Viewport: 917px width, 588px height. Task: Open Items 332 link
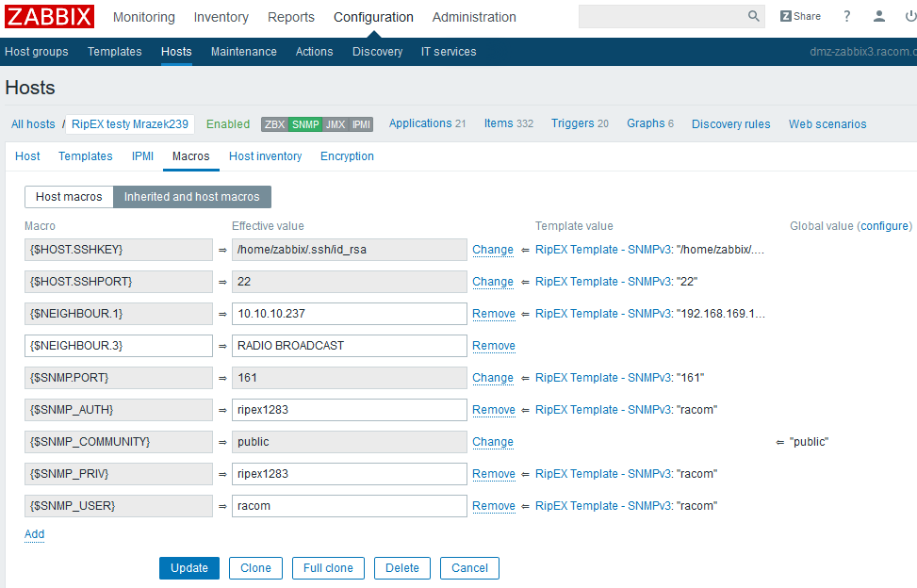coord(509,123)
